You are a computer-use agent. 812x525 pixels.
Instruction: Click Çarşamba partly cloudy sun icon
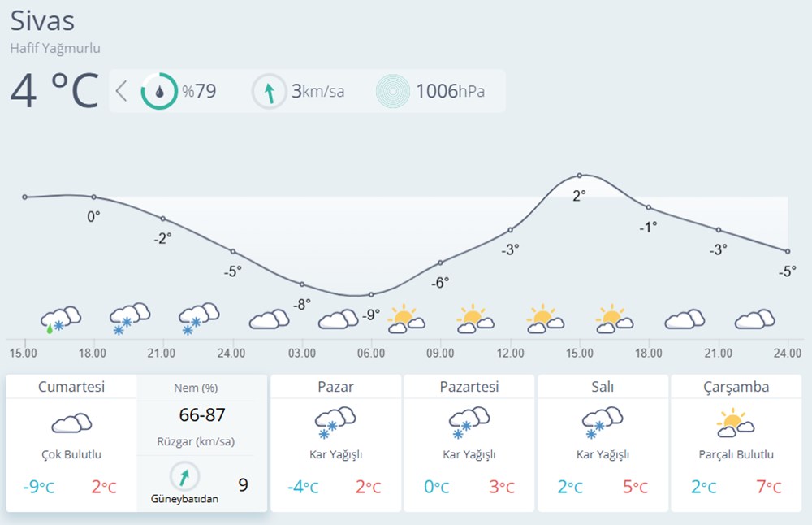click(x=736, y=423)
